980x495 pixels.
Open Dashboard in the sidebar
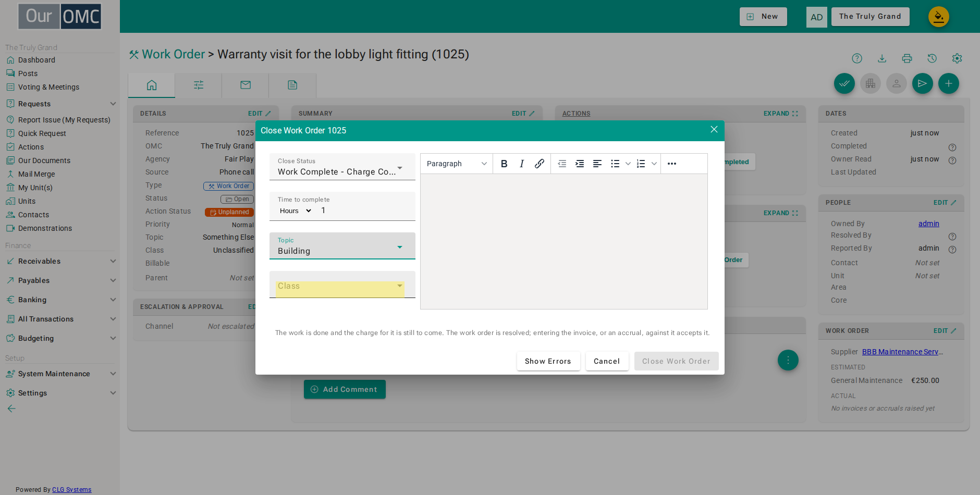(36, 60)
